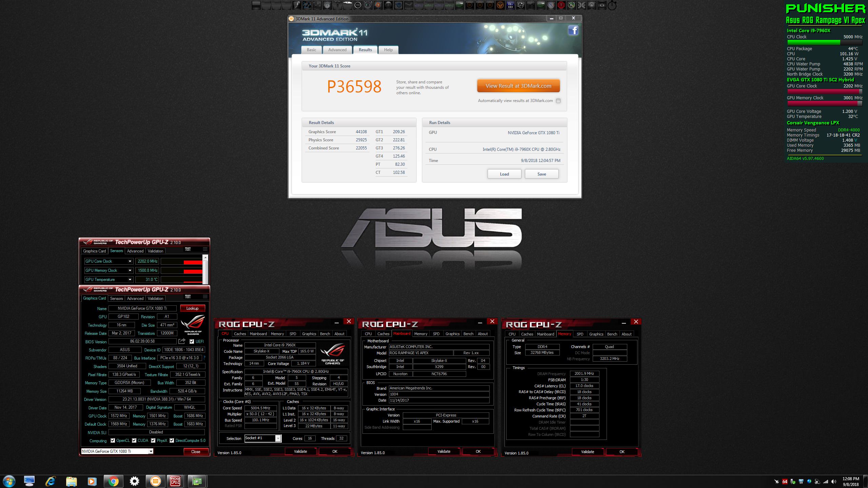
Task: Click the Lookup button in GPU-Z
Action: point(192,308)
